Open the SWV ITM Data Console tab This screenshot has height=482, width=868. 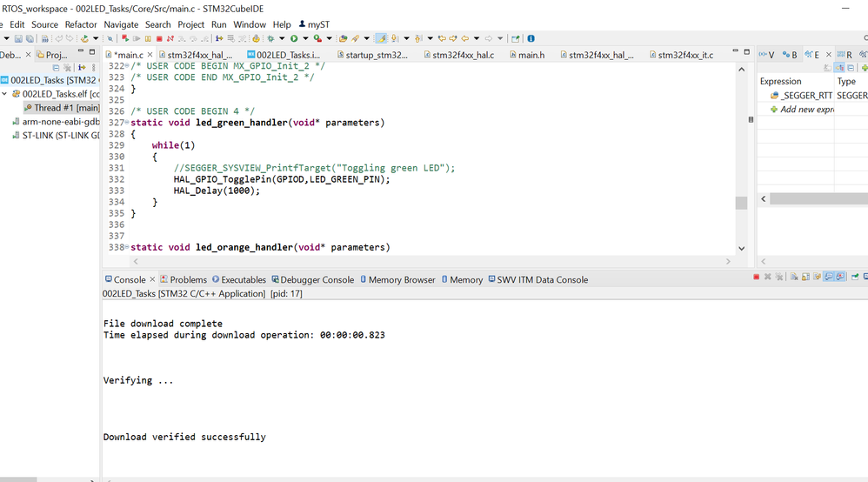pyautogui.click(x=538, y=280)
